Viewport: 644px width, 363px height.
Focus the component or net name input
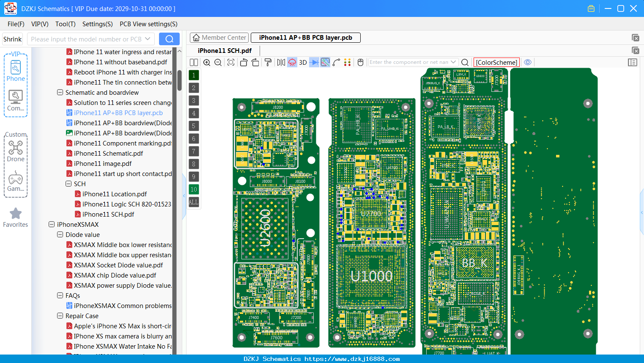(408, 62)
